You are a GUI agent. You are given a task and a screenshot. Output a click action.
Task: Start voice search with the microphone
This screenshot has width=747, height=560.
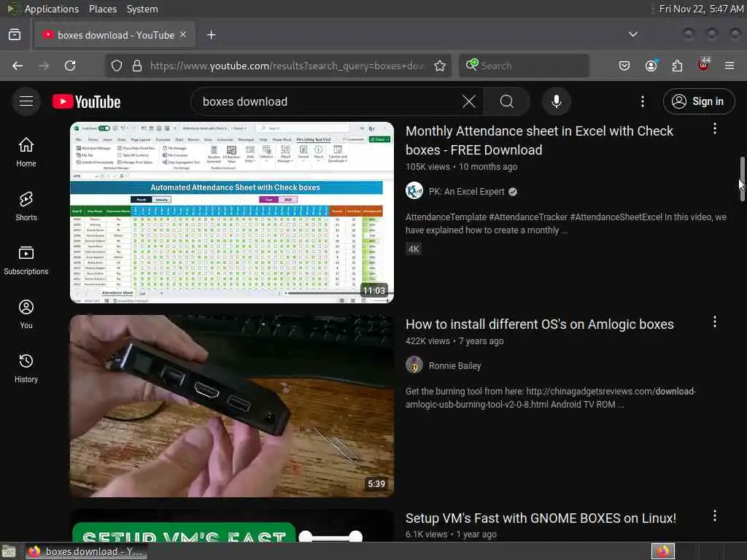click(x=557, y=101)
